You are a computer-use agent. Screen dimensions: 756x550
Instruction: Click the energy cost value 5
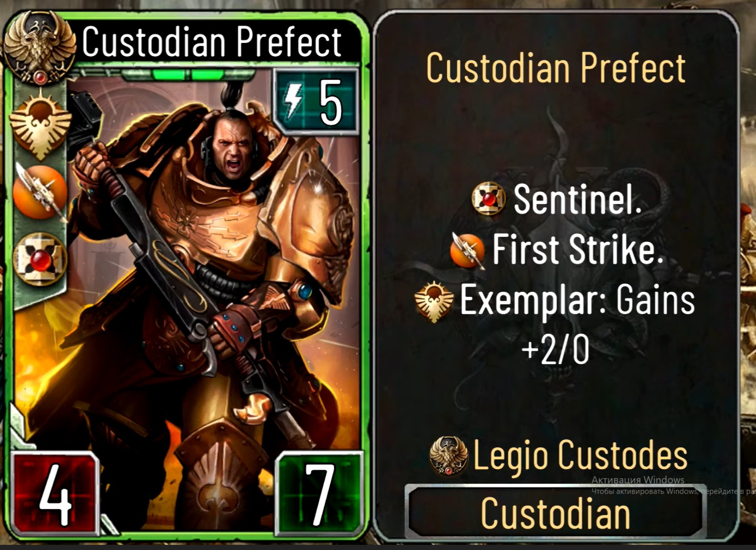(330, 103)
